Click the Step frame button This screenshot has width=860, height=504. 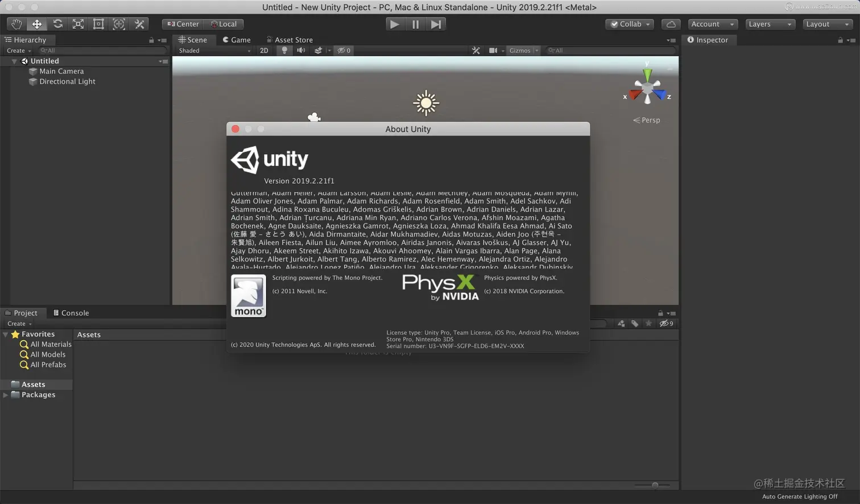(x=436, y=24)
